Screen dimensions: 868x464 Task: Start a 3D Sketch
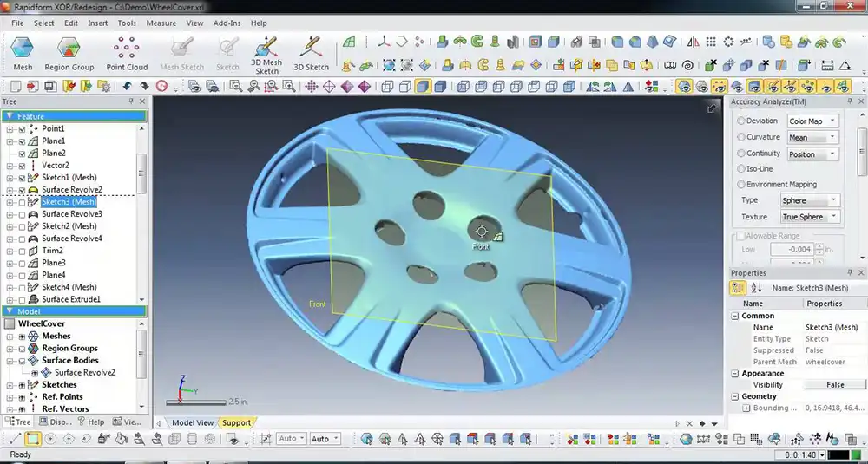click(311, 54)
